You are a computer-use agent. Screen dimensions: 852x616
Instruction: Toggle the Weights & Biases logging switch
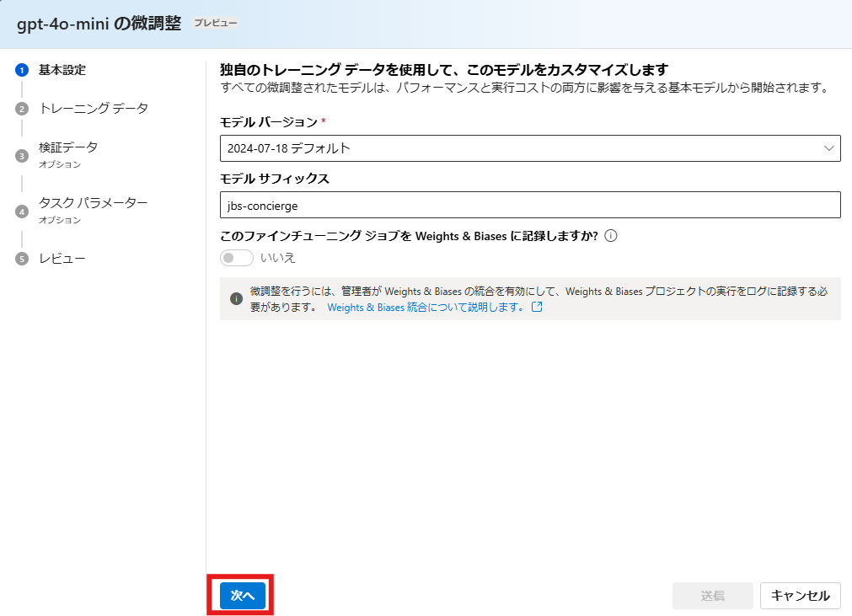236,258
